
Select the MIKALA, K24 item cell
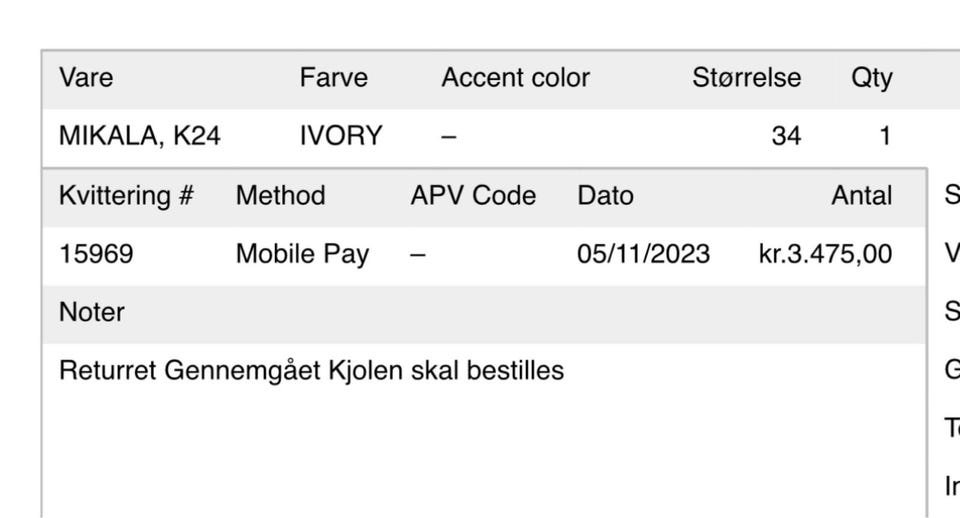point(139,136)
